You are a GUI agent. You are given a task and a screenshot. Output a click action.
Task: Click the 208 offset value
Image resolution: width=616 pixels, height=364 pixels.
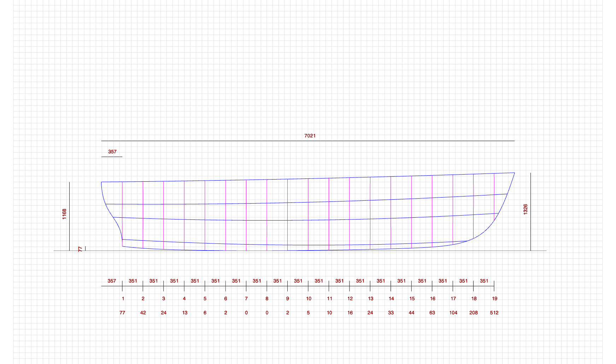[474, 313]
